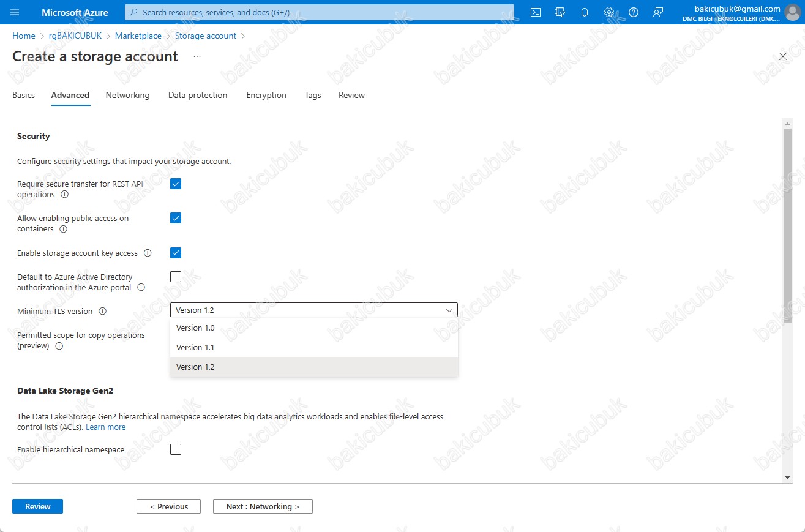
Task: Go to the Tags tab
Action: (x=313, y=96)
